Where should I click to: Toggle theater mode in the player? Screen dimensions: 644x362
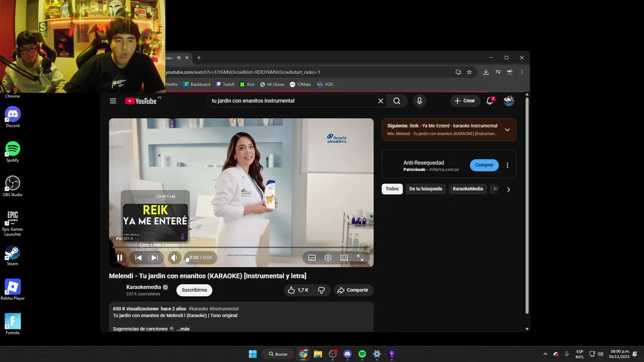(344, 258)
